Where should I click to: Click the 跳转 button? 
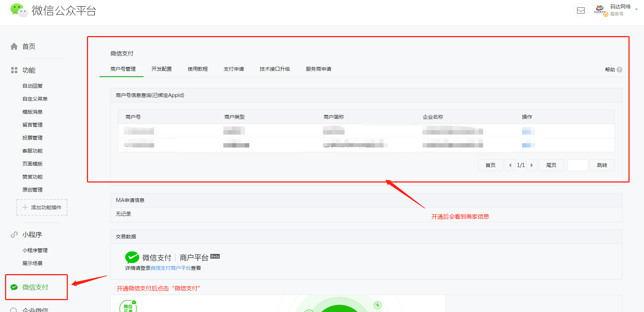[602, 165]
